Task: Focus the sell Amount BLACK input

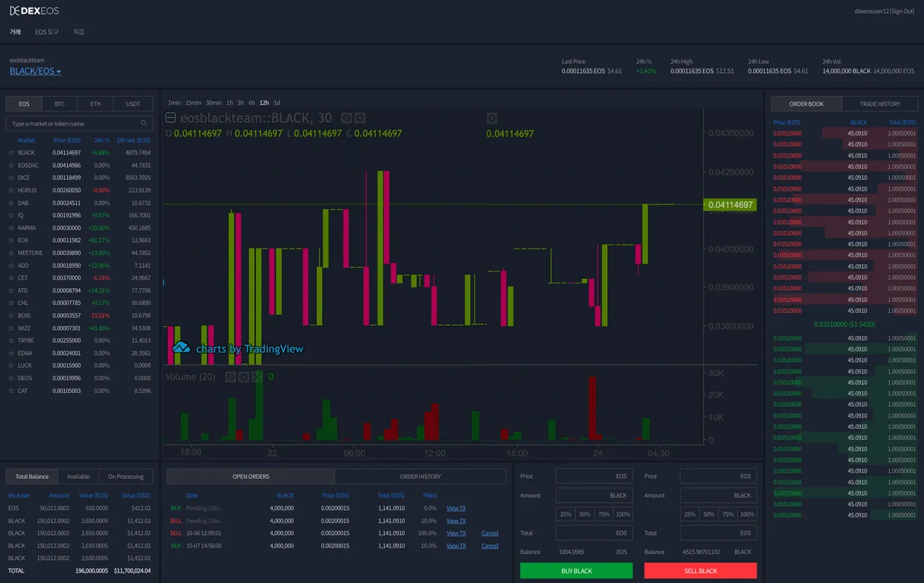Action: (718, 496)
